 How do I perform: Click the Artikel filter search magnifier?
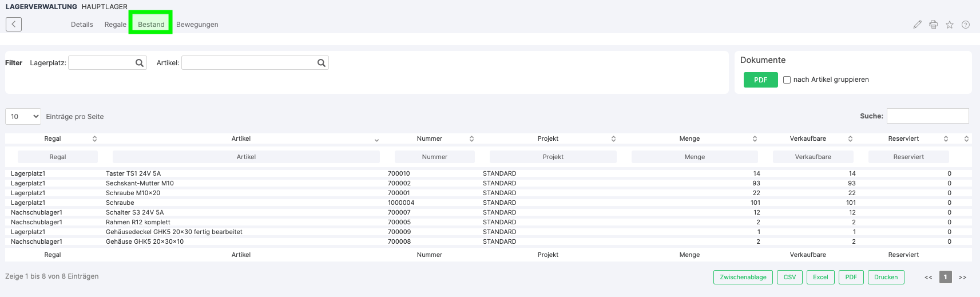click(321, 63)
